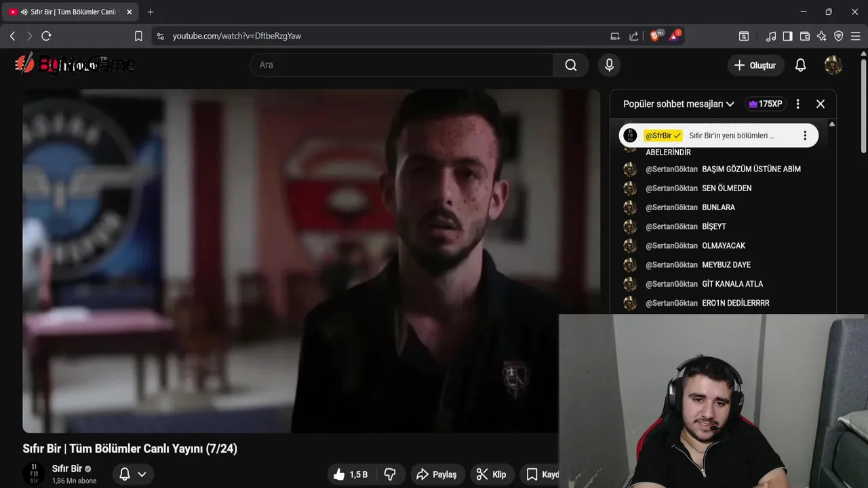Viewport: 868px width, 488px height.
Task: Click message MEYBUZ DAYE
Action: click(726, 264)
